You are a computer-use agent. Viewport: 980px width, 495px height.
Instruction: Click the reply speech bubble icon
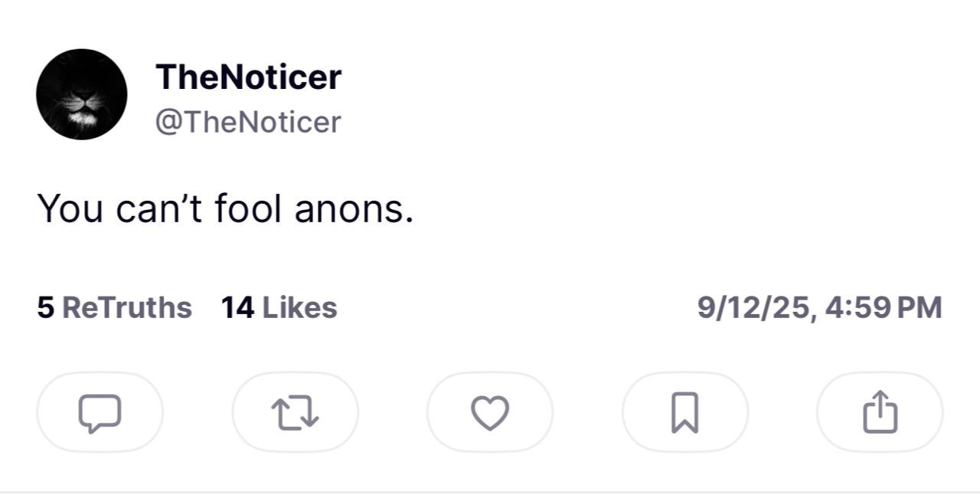pyautogui.click(x=100, y=412)
